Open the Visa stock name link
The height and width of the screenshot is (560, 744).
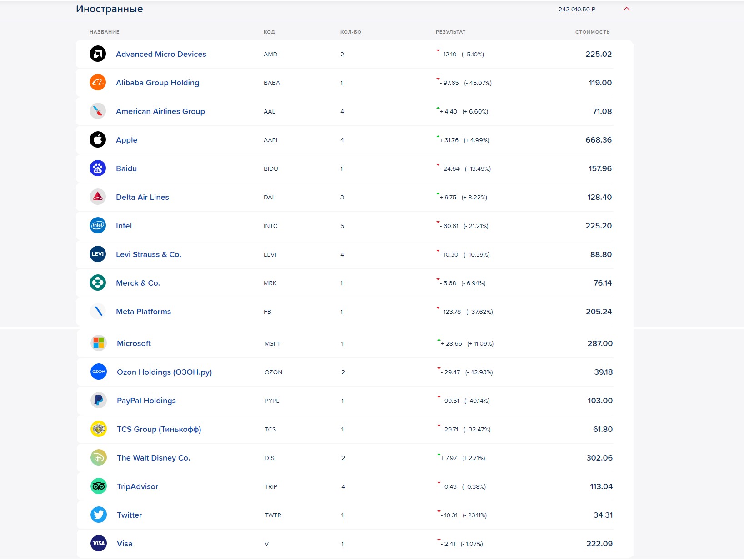125,544
